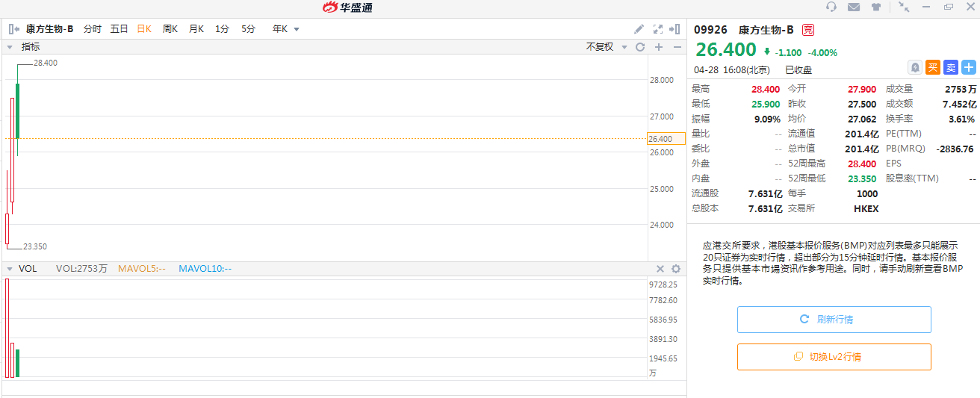Collapse right quote panel icon
This screenshot has height=398, width=980.
[674, 29]
